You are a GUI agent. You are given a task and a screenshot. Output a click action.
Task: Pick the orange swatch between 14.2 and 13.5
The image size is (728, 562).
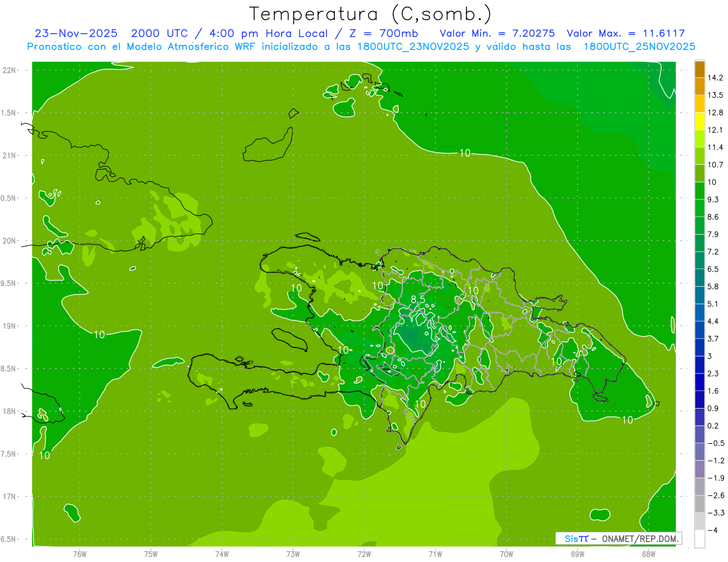[699, 87]
